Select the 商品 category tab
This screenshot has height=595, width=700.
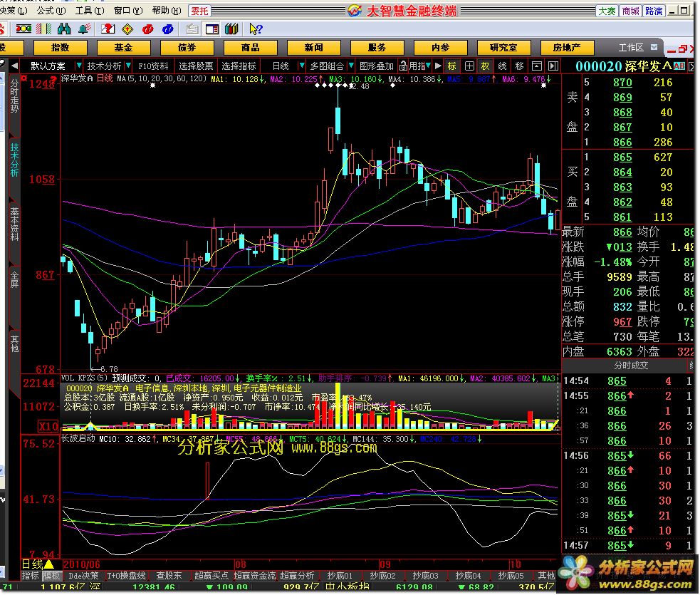251,47
